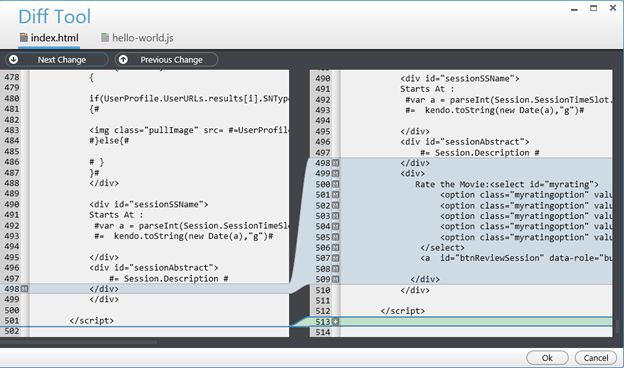
Task: Click the hello-world.js file icon
Action: pyautogui.click(x=105, y=38)
